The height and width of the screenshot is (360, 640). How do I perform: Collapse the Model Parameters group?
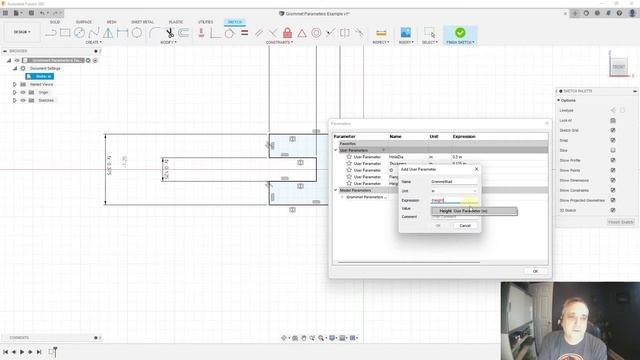tap(336, 190)
